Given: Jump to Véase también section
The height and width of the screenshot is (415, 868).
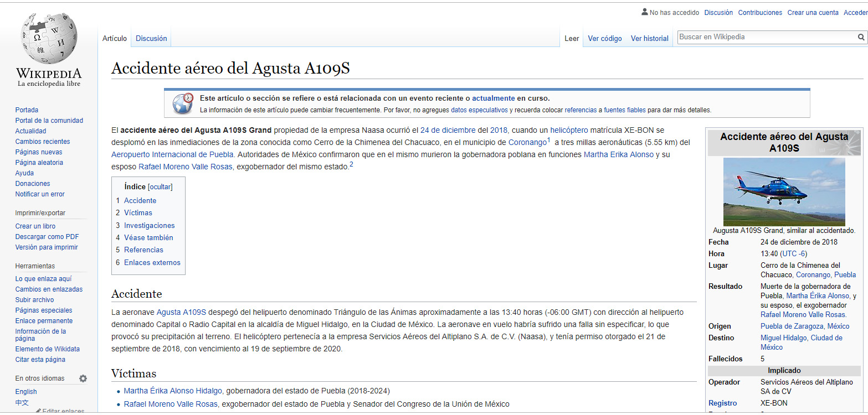Looking at the screenshot, I should 148,237.
